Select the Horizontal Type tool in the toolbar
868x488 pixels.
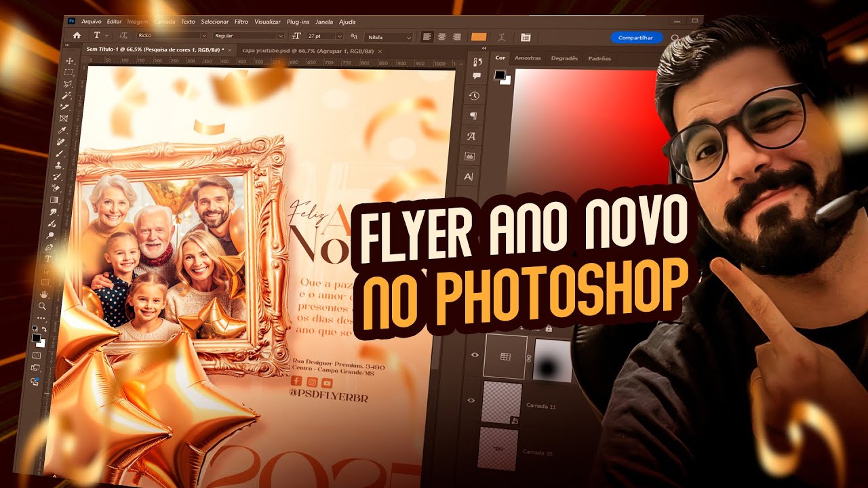click(x=48, y=259)
